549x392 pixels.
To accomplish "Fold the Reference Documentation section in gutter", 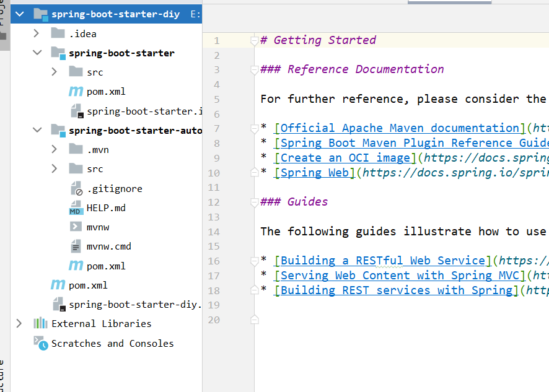I will pos(254,70).
